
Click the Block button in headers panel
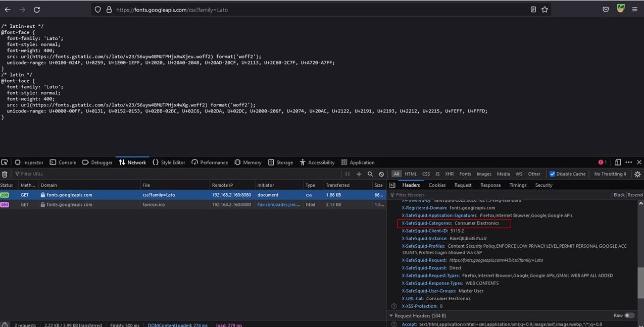(x=619, y=195)
